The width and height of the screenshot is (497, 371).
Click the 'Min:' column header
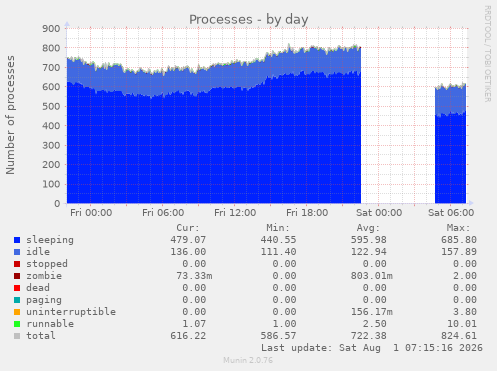[278, 228]
